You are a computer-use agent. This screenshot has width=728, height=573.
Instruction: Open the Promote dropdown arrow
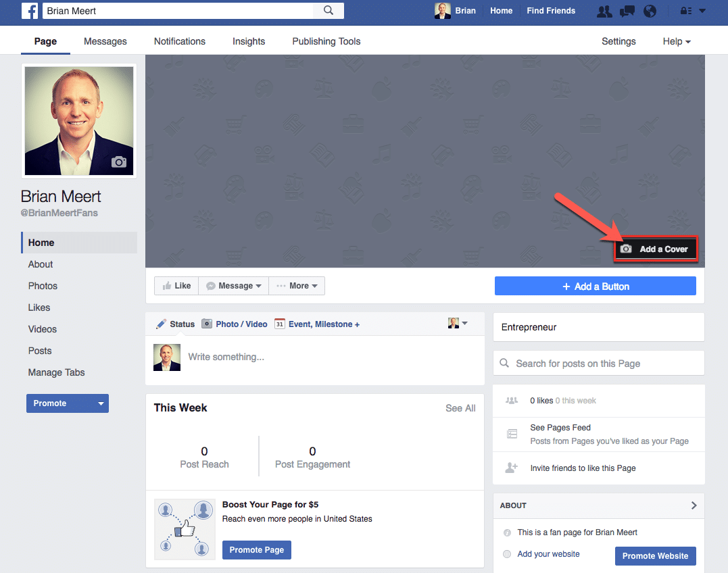(101, 403)
